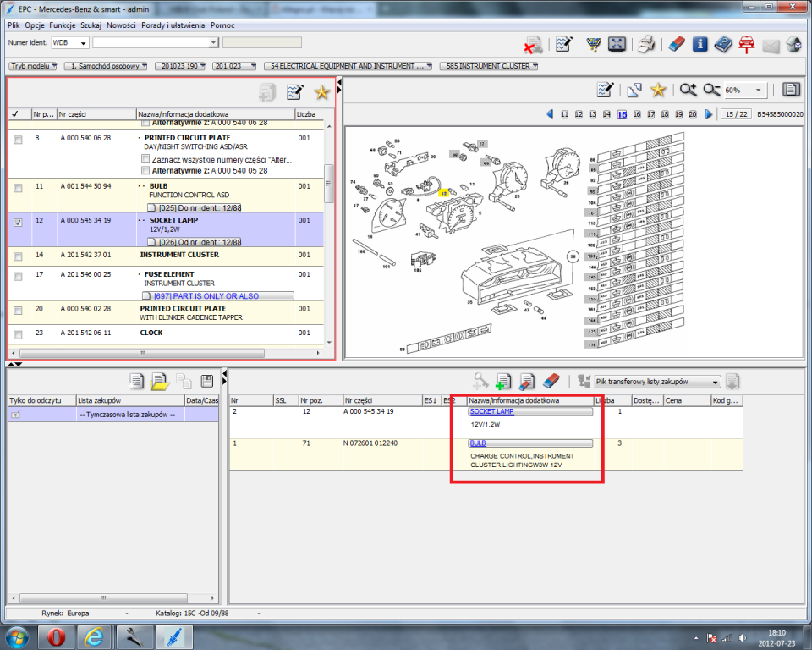
Task: Open the Porady i ułatwienia menu
Action: (173, 25)
